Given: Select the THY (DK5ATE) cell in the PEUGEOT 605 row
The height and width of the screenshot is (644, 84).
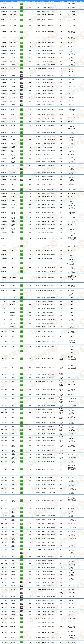Looking at the screenshot, I should [72, 553].
